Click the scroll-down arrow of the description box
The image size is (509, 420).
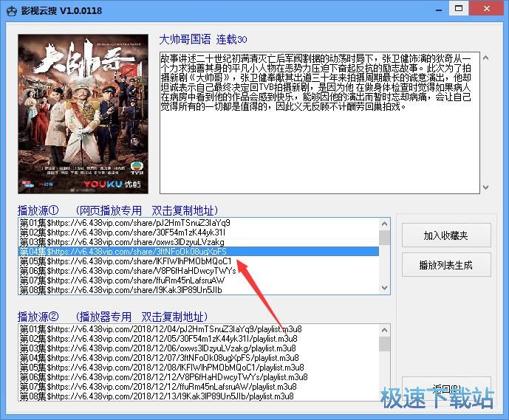coord(485,187)
